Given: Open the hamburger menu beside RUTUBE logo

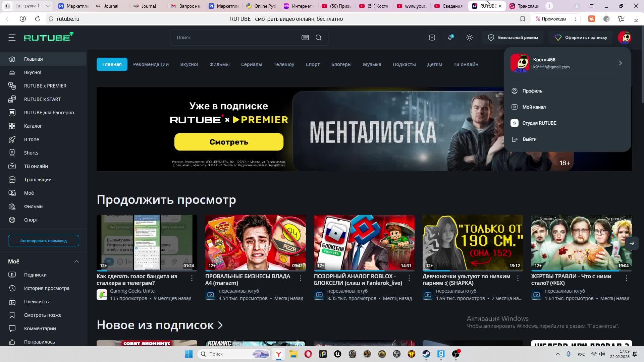Looking at the screenshot, I should (x=12, y=38).
